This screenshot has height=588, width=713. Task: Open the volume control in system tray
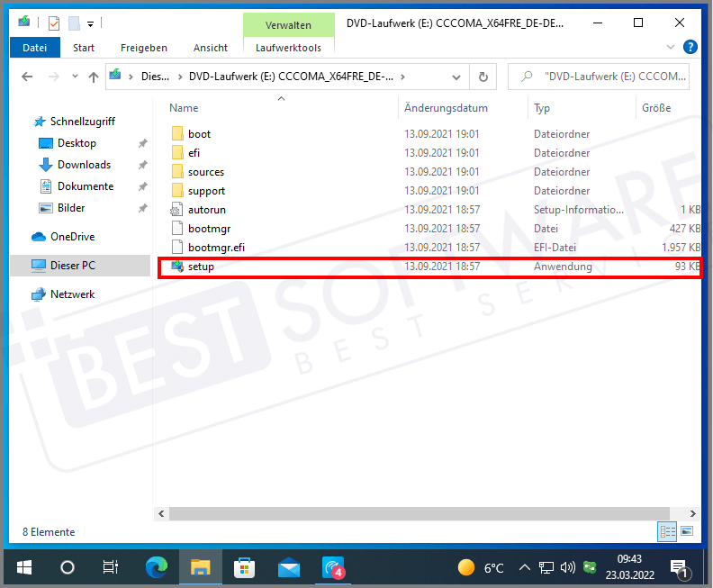567,567
